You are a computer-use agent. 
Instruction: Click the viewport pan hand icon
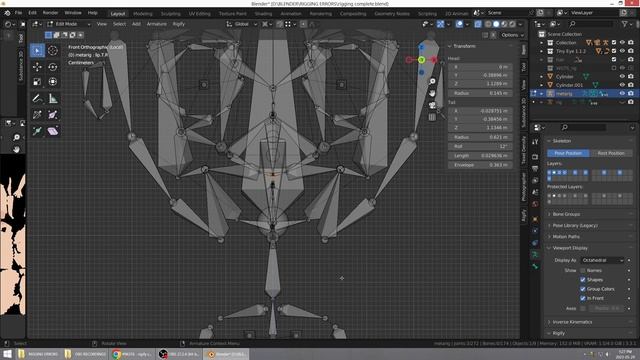432,93
